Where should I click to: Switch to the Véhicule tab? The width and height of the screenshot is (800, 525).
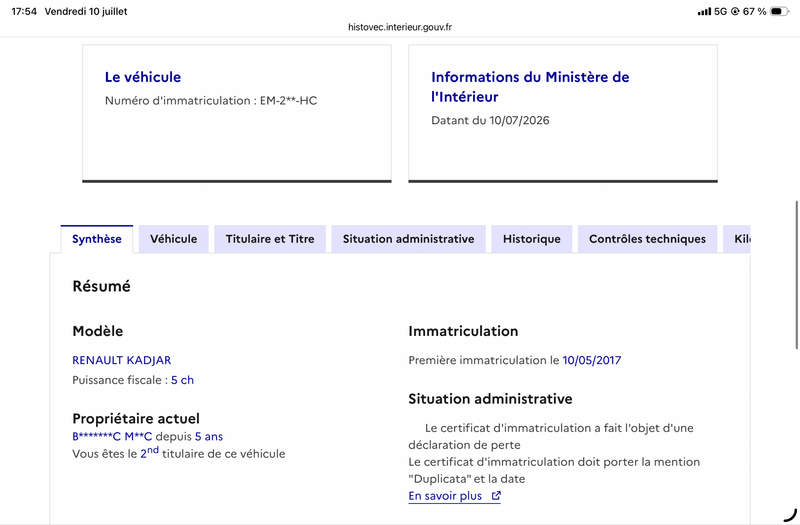[173, 239]
